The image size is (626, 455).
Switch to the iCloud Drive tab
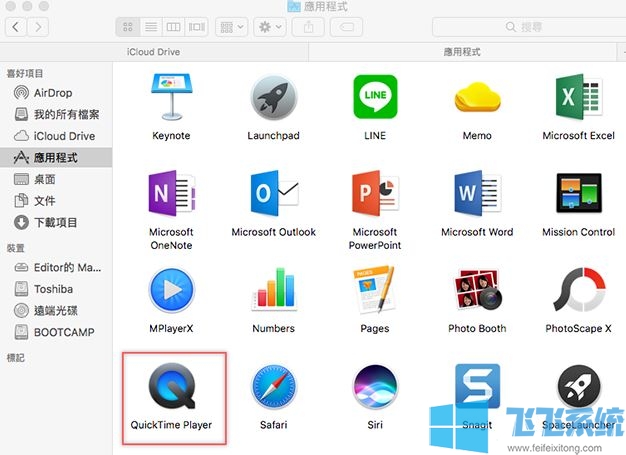153,51
